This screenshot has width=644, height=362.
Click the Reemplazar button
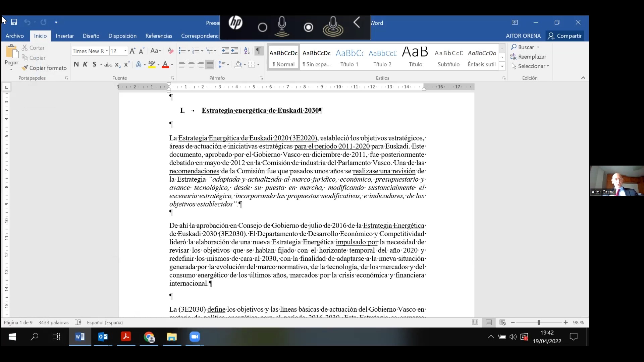click(x=529, y=57)
